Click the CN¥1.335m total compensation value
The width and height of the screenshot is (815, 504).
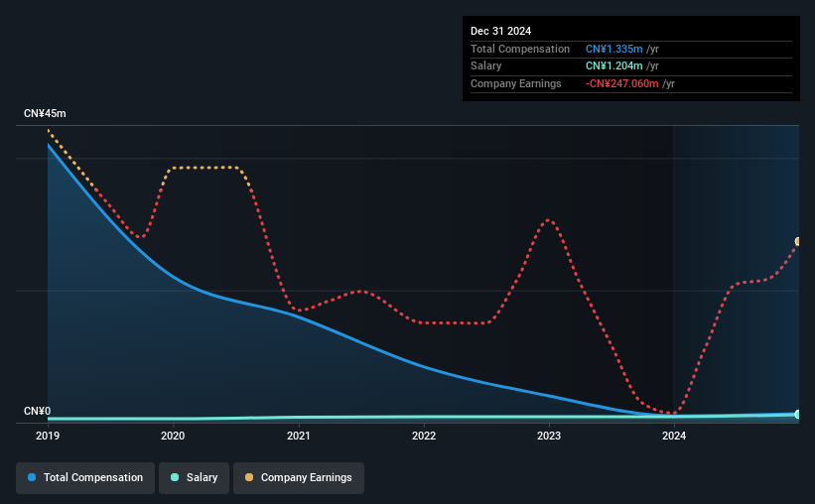tap(613, 49)
